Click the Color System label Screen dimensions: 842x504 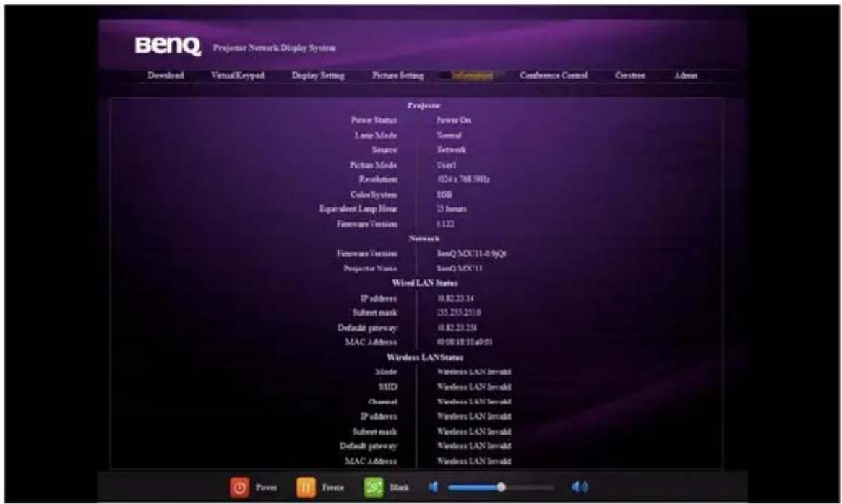click(x=374, y=194)
